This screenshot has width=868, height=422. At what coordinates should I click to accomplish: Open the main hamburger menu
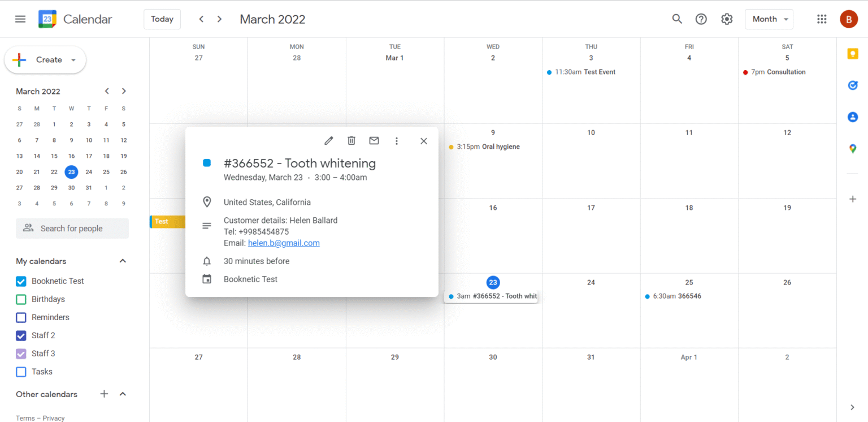click(x=20, y=19)
